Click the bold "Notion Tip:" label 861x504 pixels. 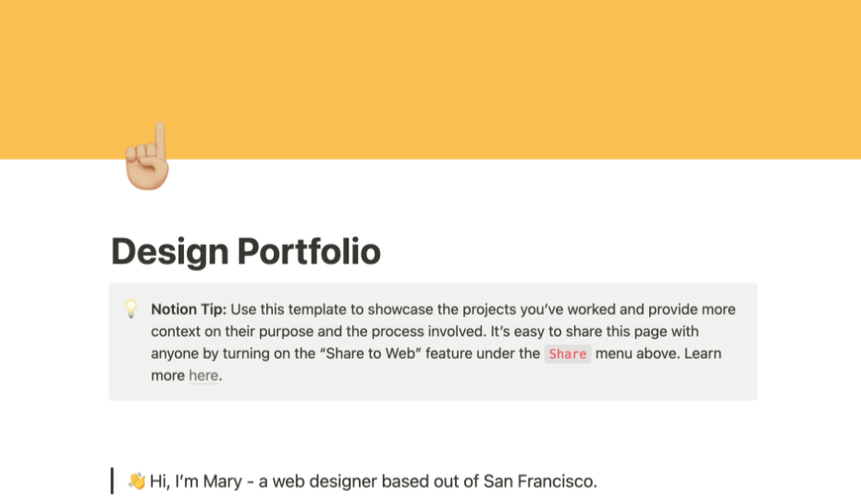coord(189,309)
